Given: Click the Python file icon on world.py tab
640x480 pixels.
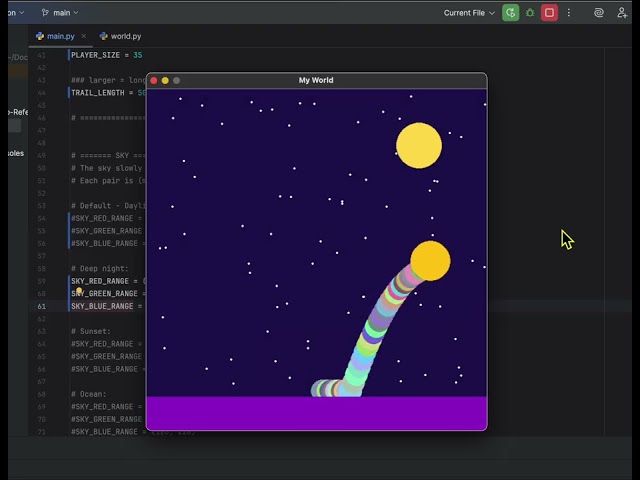Looking at the screenshot, I should pos(104,36).
